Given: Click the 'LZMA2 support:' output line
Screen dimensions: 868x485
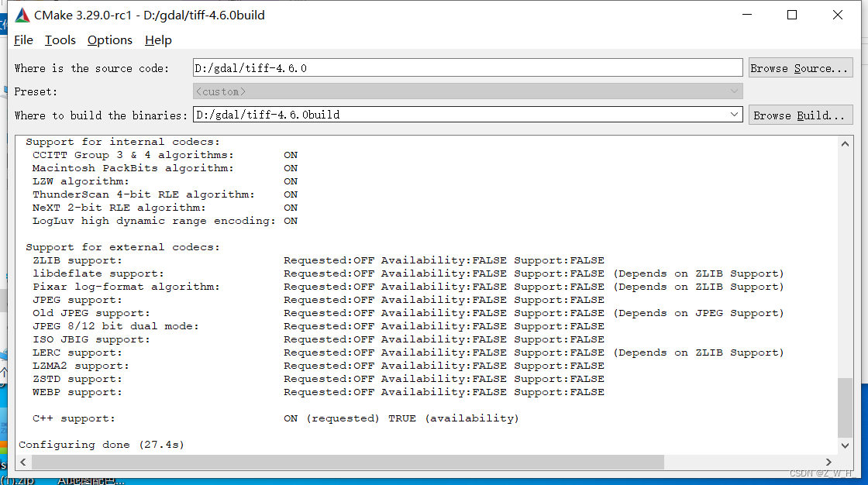Looking at the screenshot, I should point(319,366).
